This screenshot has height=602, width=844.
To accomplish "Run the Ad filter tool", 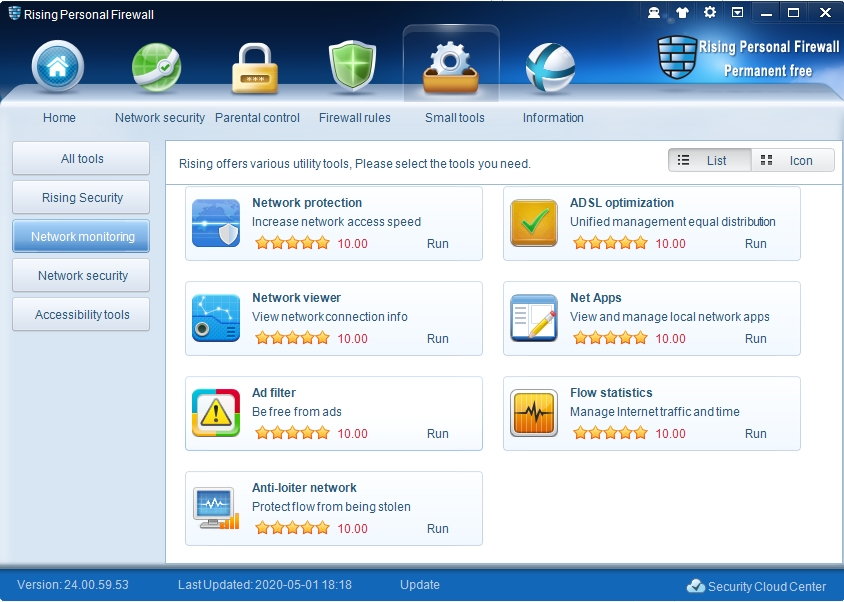I will (438, 433).
